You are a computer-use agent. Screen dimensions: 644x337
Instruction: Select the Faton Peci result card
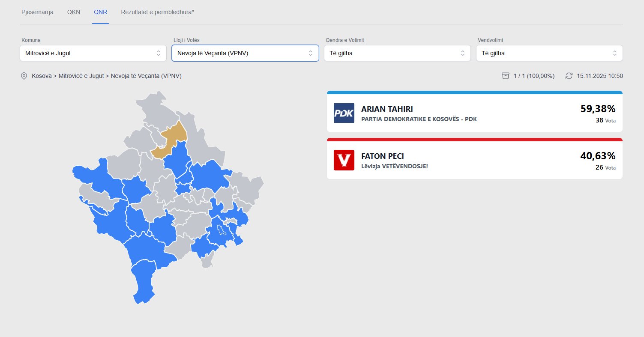[x=474, y=160]
